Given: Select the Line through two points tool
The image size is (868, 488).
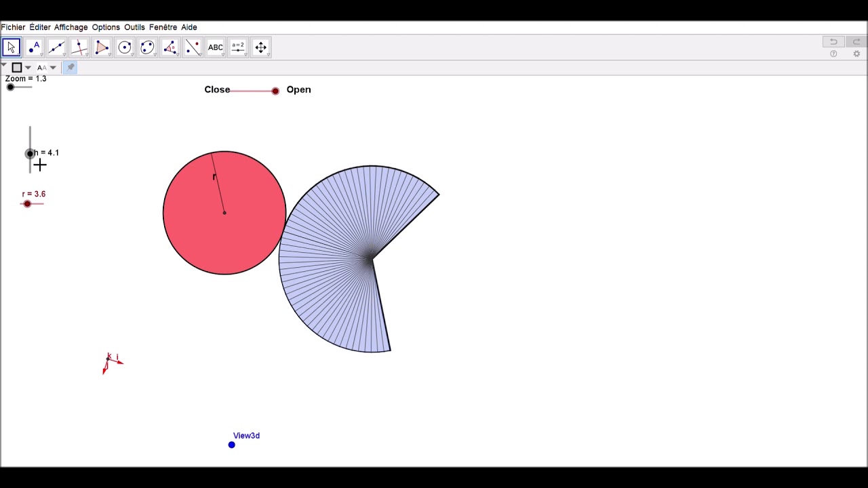Looking at the screenshot, I should click(57, 47).
